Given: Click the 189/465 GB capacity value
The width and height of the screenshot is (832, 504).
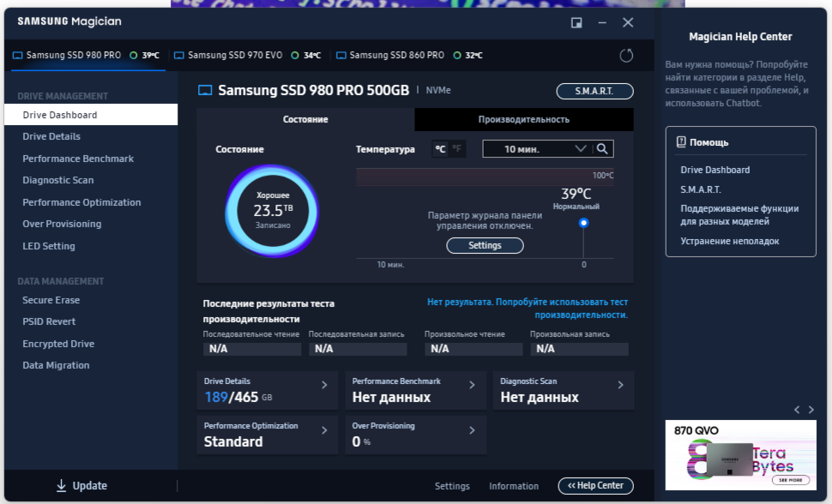Looking at the screenshot, I should click(238, 397).
